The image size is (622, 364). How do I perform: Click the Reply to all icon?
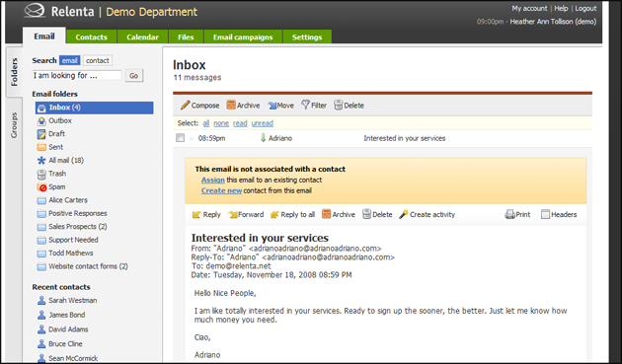[x=274, y=214]
